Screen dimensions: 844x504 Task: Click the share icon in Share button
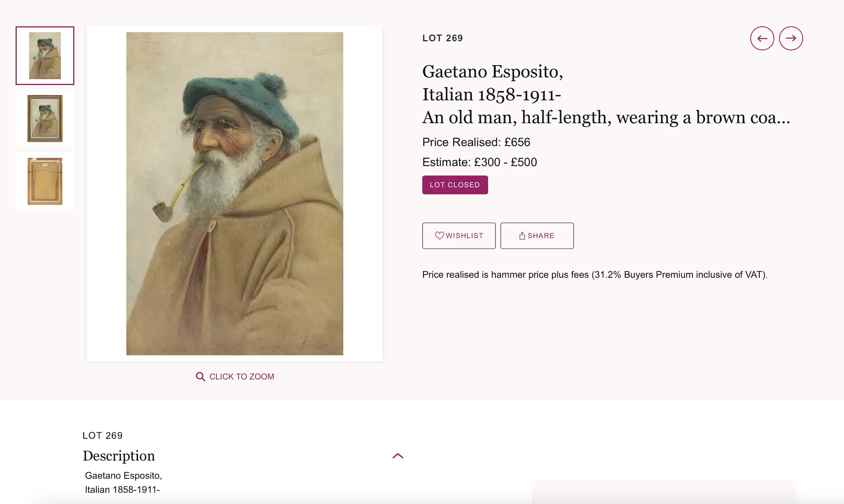point(522,236)
